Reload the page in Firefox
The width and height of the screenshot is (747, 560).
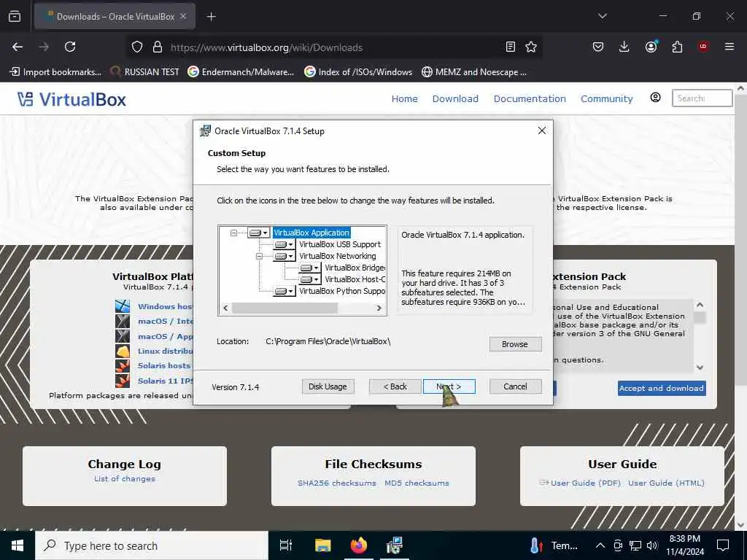point(70,47)
